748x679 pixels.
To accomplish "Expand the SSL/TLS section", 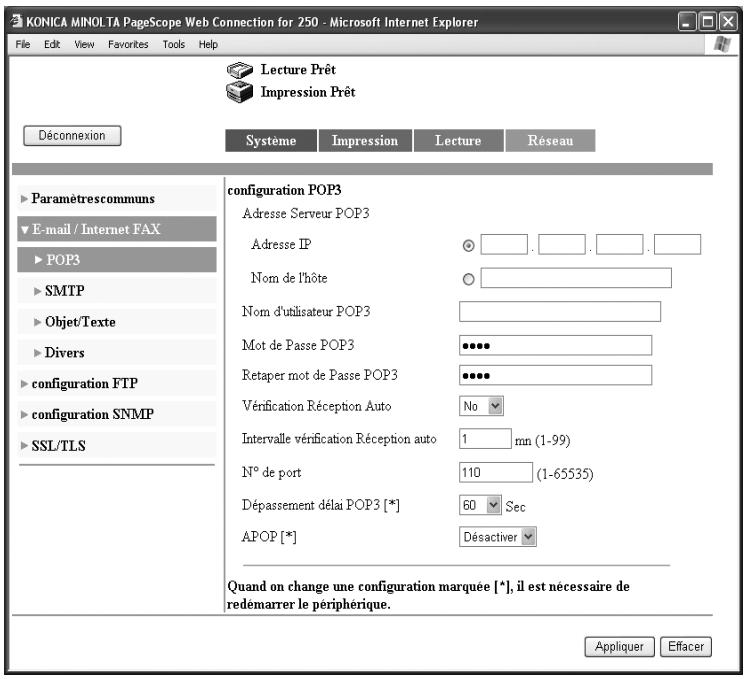I will coord(117,446).
